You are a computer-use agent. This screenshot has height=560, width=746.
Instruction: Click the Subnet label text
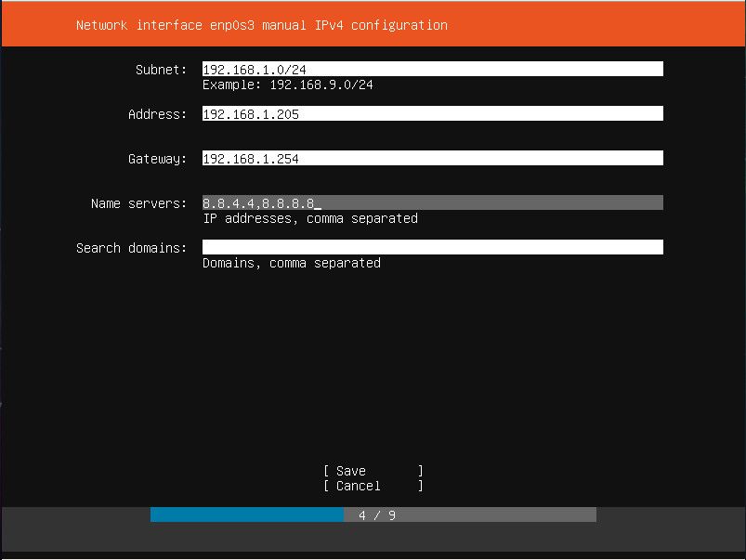160,69
